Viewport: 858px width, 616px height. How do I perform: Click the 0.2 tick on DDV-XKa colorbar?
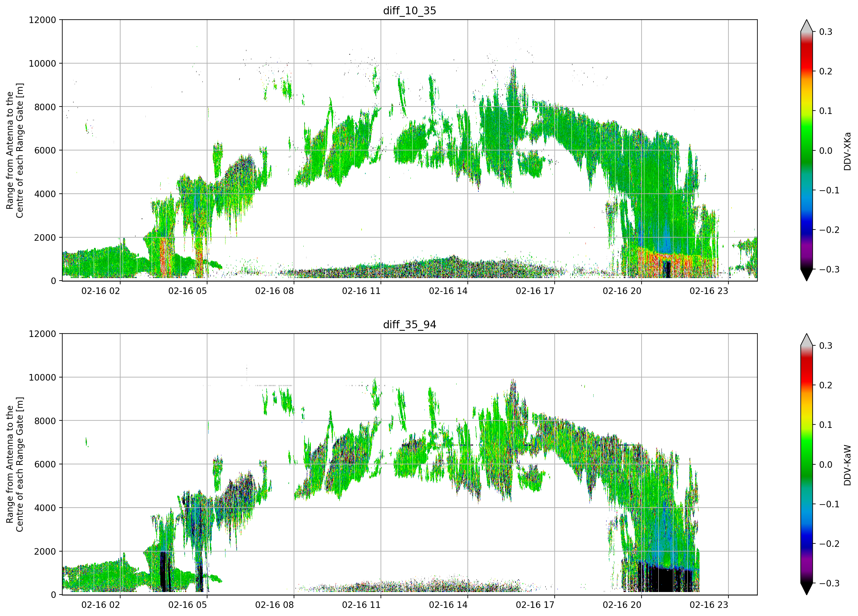[x=826, y=72]
